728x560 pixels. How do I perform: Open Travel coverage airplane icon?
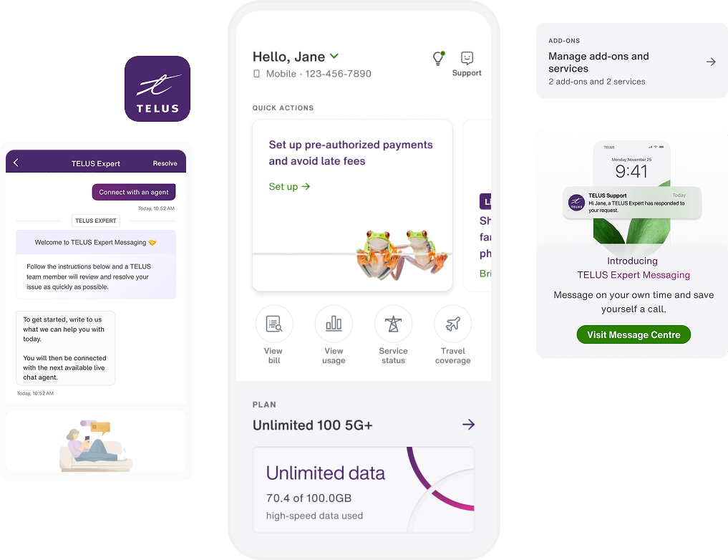pyautogui.click(x=452, y=324)
